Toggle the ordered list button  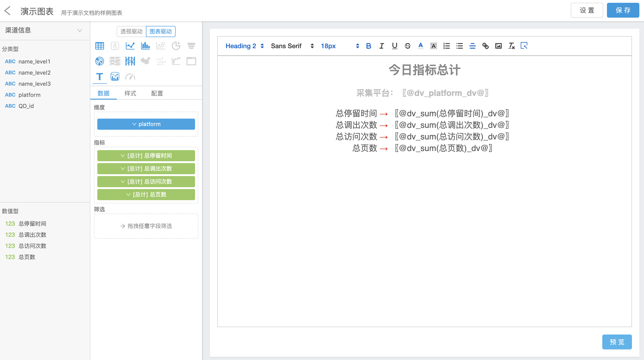pos(446,46)
